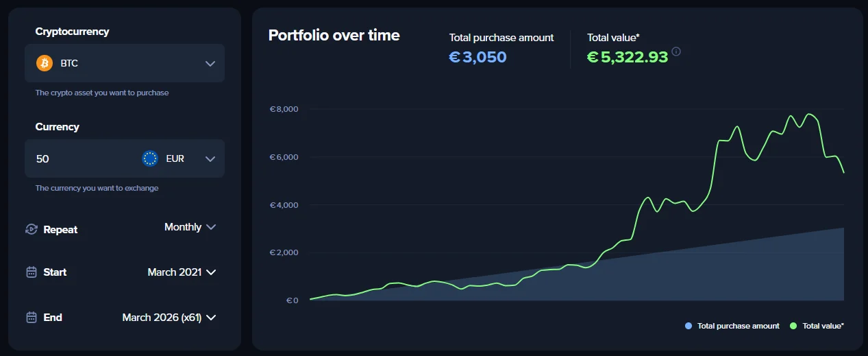Toggle green Total value legend dot
The width and height of the screenshot is (868, 356).
coord(793,326)
